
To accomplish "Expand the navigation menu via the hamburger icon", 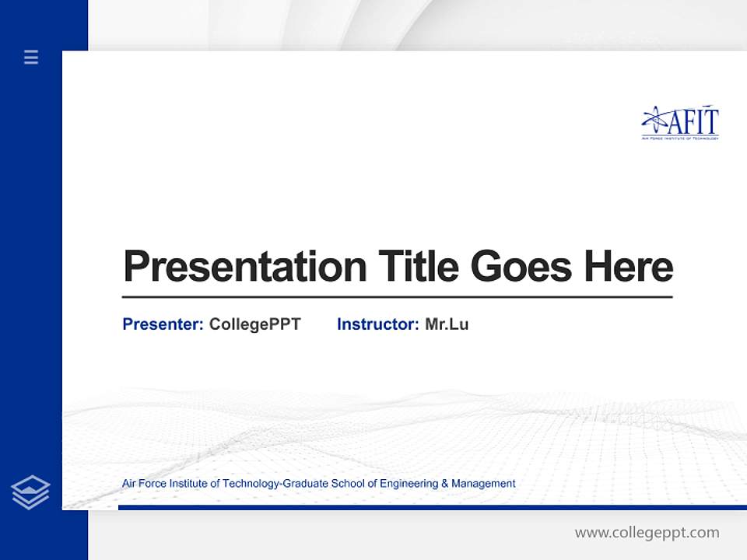I will click(30, 58).
